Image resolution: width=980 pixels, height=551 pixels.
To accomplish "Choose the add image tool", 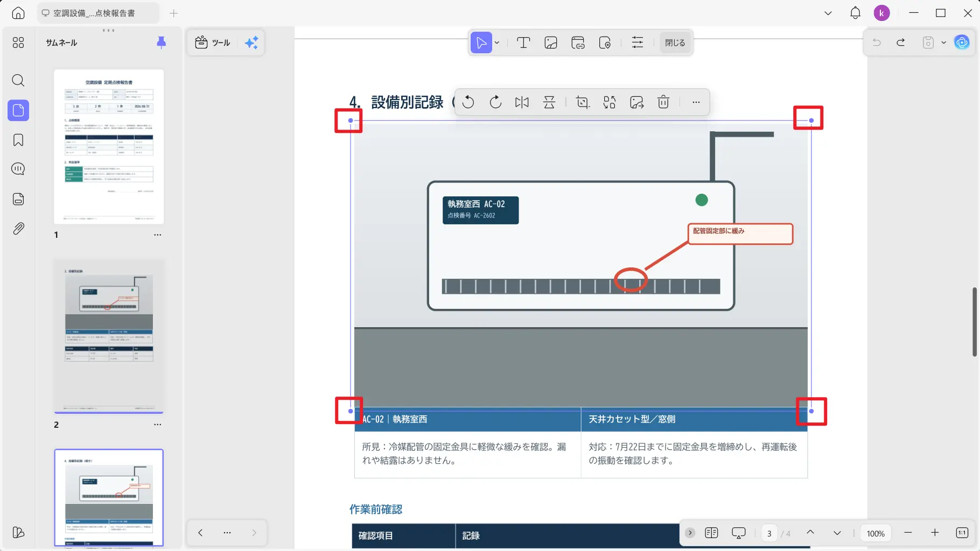I will point(551,43).
